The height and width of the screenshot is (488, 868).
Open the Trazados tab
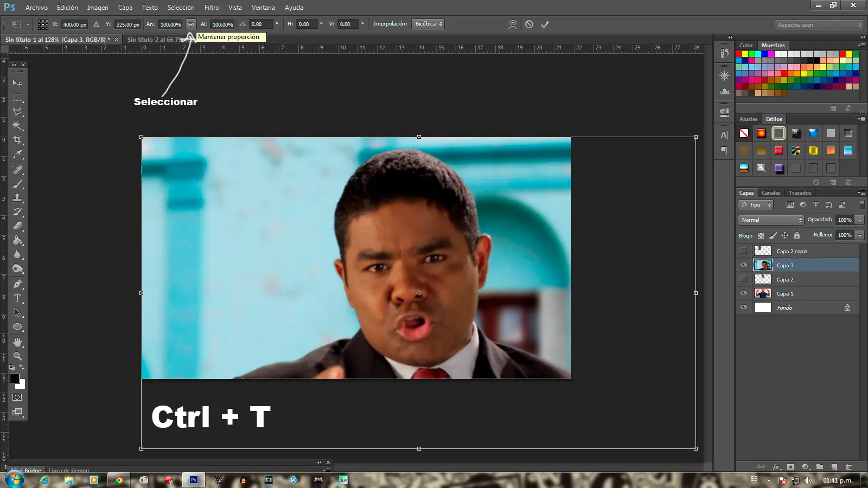click(800, 193)
